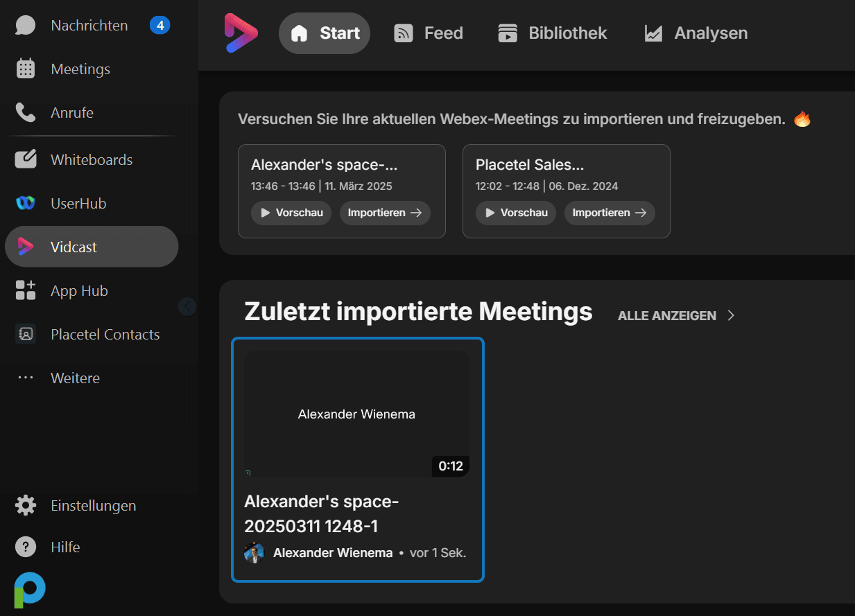The height and width of the screenshot is (616, 855).
Task: Open the Analysen tab
Action: [696, 33]
